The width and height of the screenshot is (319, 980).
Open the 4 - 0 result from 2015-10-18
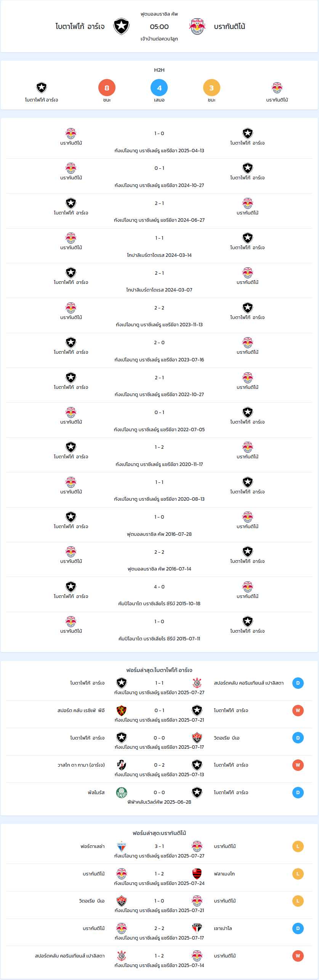159,587
